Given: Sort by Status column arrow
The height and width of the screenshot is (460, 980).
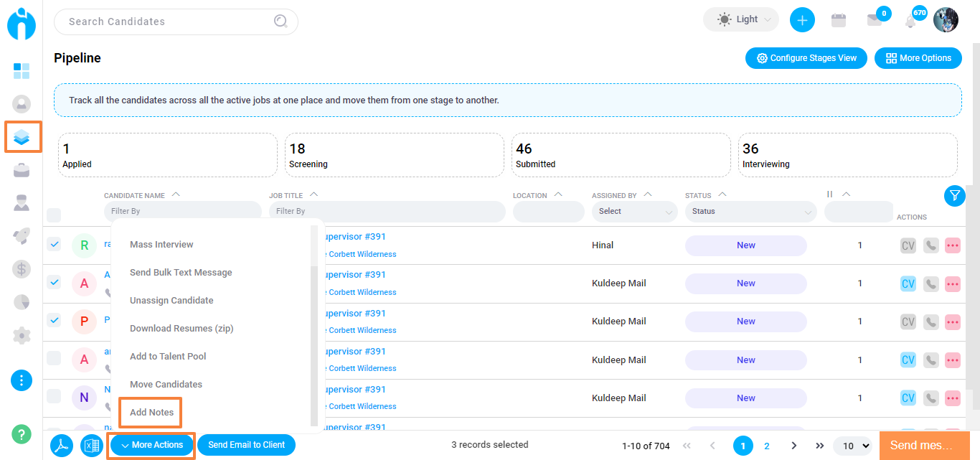Looking at the screenshot, I should [722, 194].
